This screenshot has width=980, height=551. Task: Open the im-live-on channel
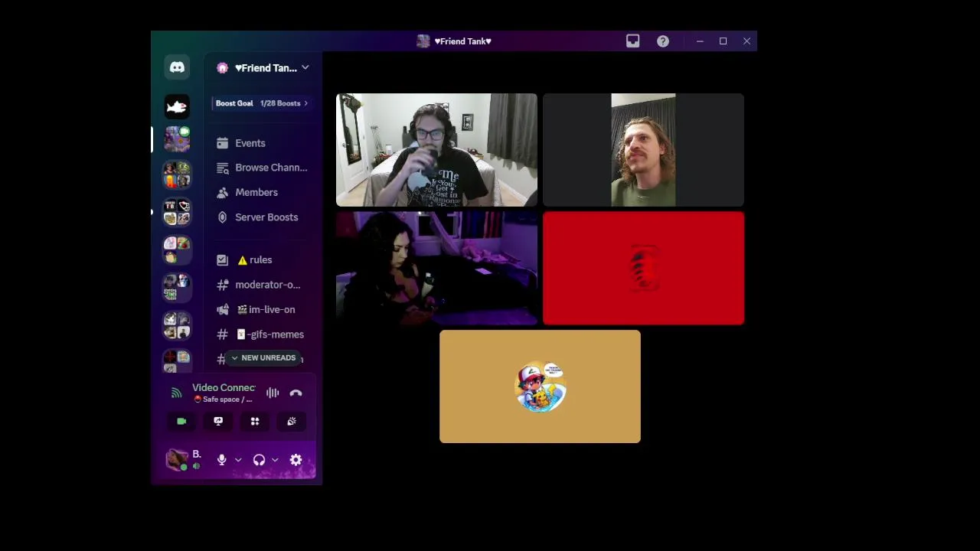tap(263, 310)
